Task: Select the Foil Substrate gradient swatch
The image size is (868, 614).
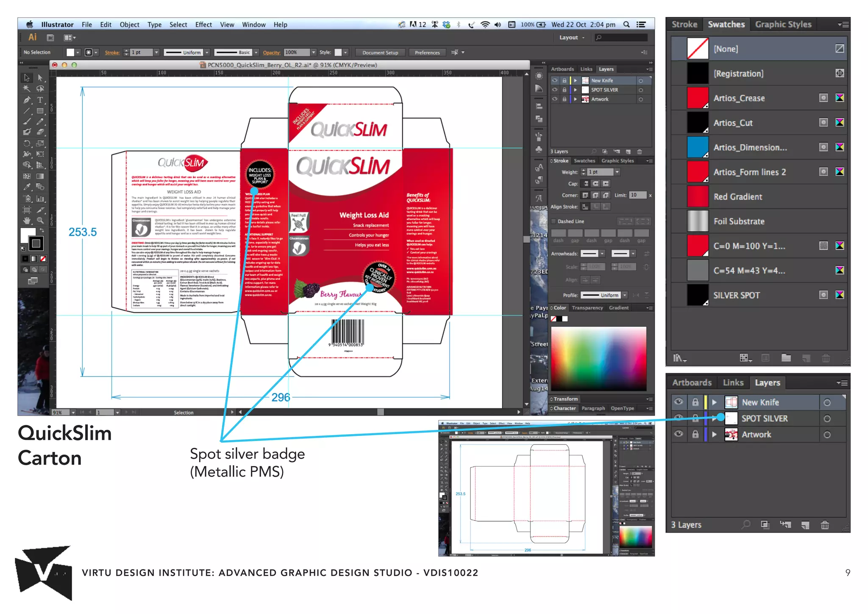Action: [x=698, y=221]
